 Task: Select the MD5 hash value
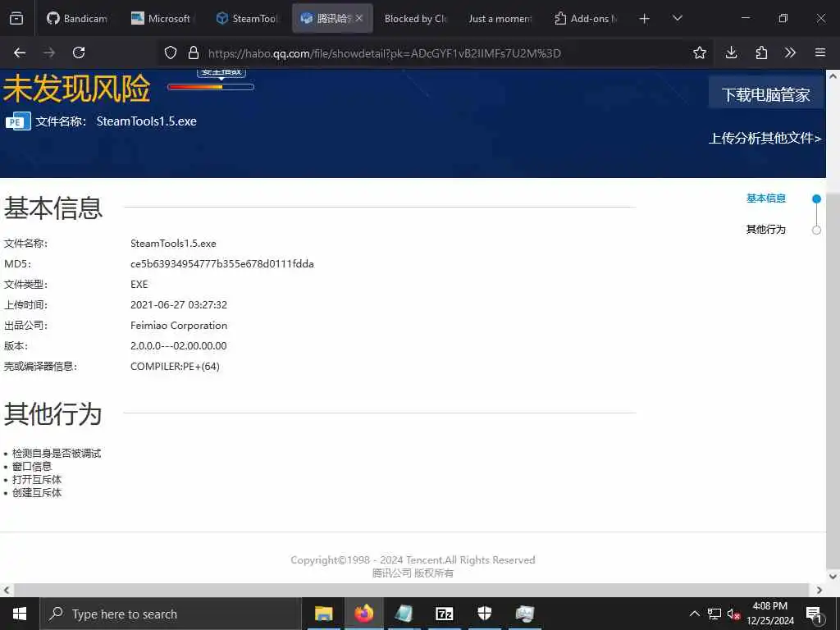coord(221,263)
